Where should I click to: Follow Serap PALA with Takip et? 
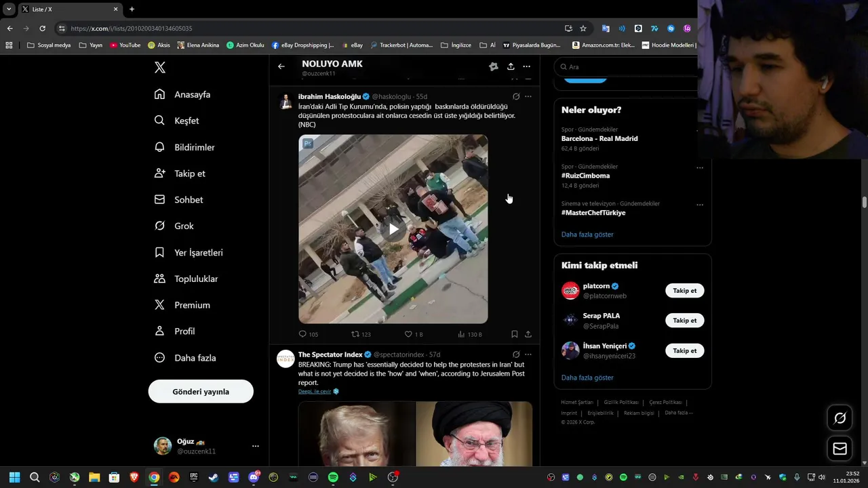(685, 321)
